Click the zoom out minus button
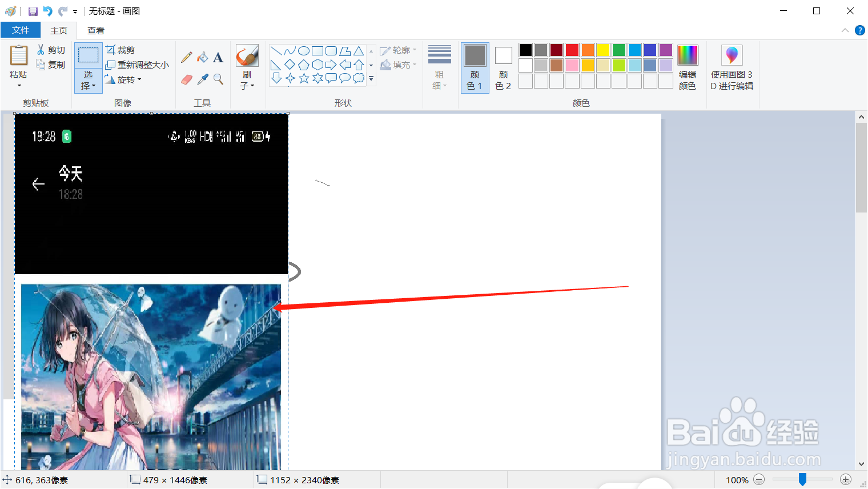This screenshot has width=868, height=489. tap(759, 480)
